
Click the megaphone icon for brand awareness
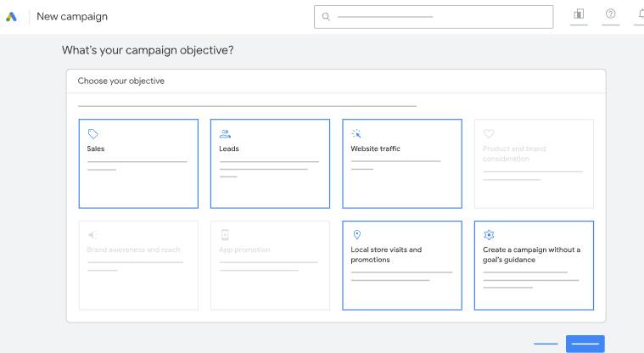[92, 235]
